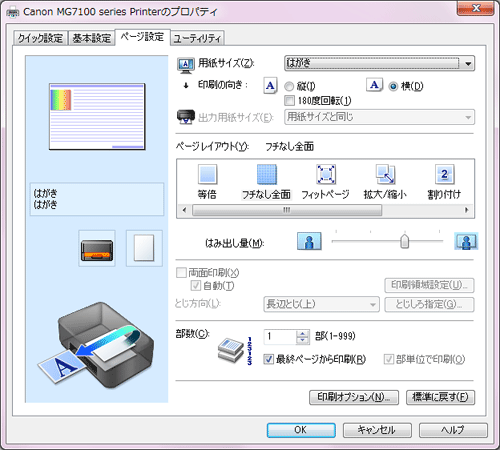The width and height of the screenshot is (500, 450).
Task: Select 横 landscape orientation radio button
Action: 393,86
